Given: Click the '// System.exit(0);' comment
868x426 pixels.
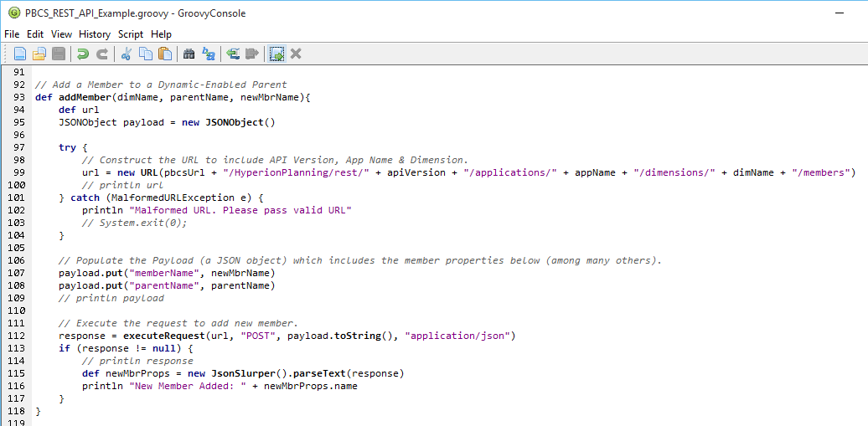Looking at the screenshot, I should (x=135, y=223).
